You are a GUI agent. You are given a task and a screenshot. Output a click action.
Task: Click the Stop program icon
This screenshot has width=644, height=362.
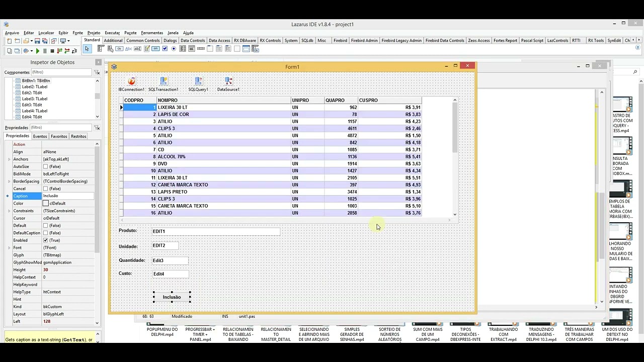[x=52, y=51]
